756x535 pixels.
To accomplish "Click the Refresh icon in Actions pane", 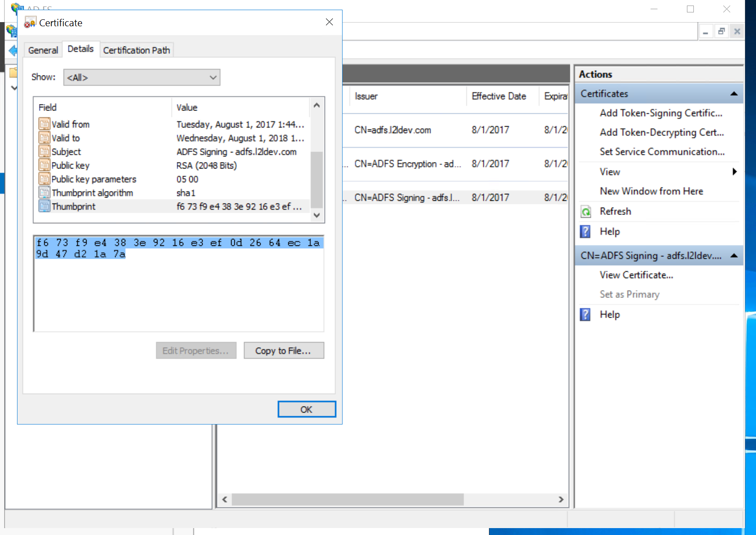I will coord(586,211).
